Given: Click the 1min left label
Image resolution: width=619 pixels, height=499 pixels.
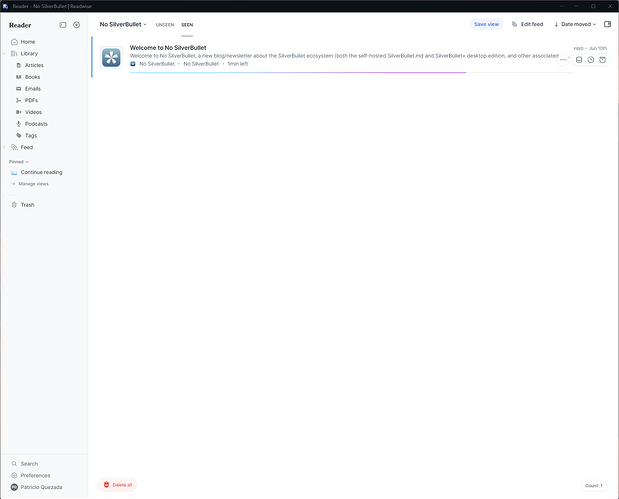Looking at the screenshot, I should [238, 64].
